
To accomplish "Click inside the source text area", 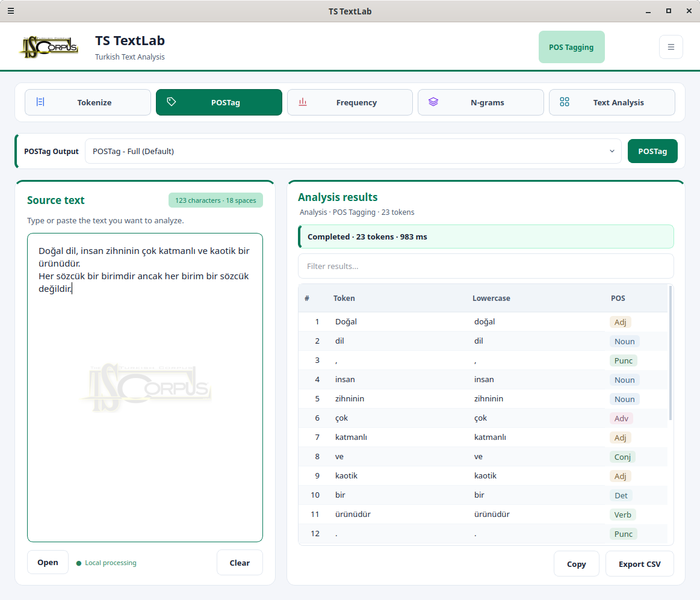I will click(144, 388).
